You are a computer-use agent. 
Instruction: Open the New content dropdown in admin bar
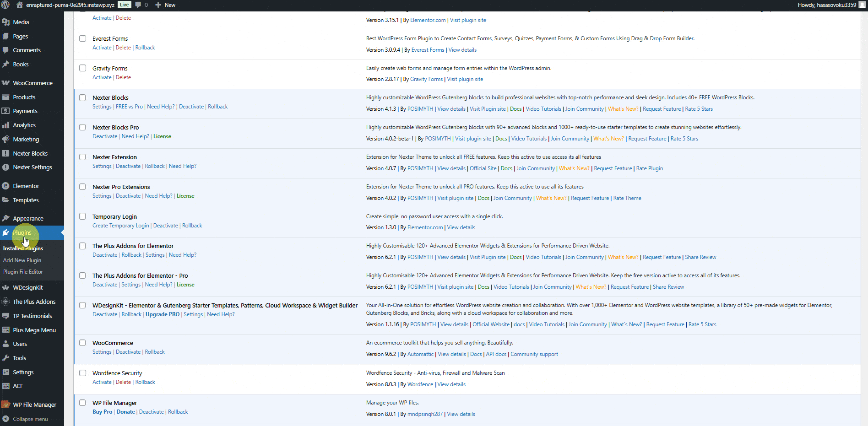coord(165,5)
